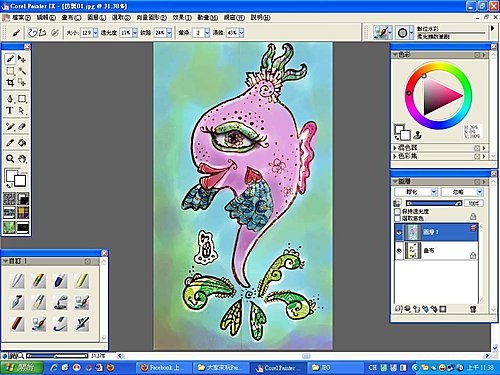
Task: Open Firefox from the quick launch bar
Action: [111, 367]
